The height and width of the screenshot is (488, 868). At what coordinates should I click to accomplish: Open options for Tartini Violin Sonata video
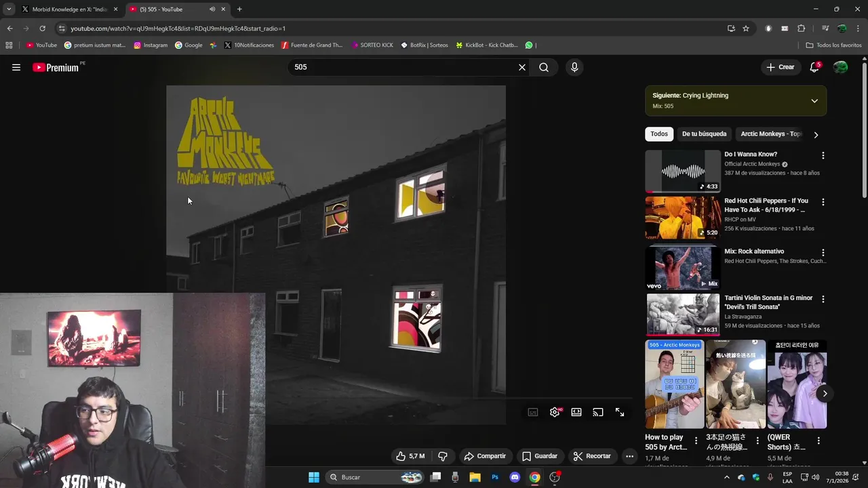tap(823, 299)
